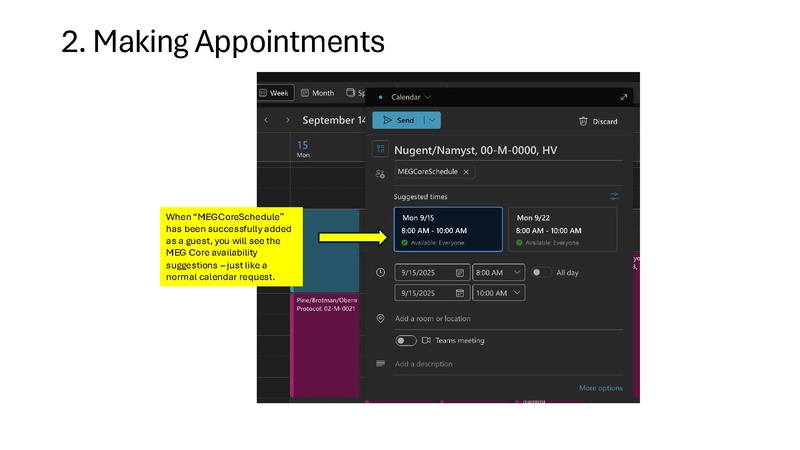Turn on the Teams meeting toggle

(405, 340)
